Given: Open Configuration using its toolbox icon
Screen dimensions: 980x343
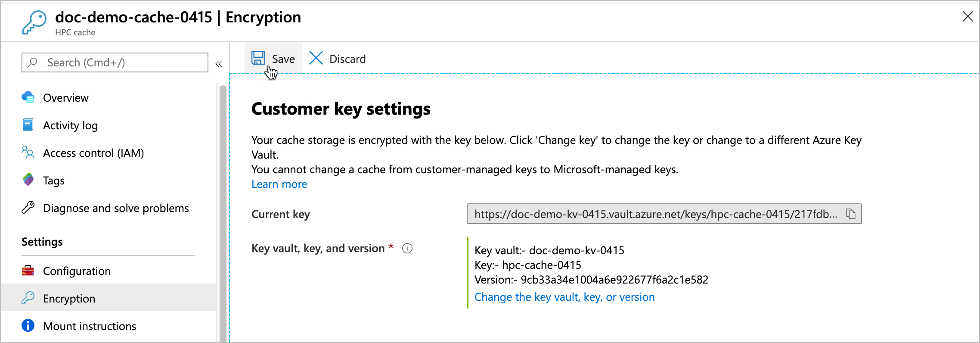Looking at the screenshot, I should [x=28, y=271].
